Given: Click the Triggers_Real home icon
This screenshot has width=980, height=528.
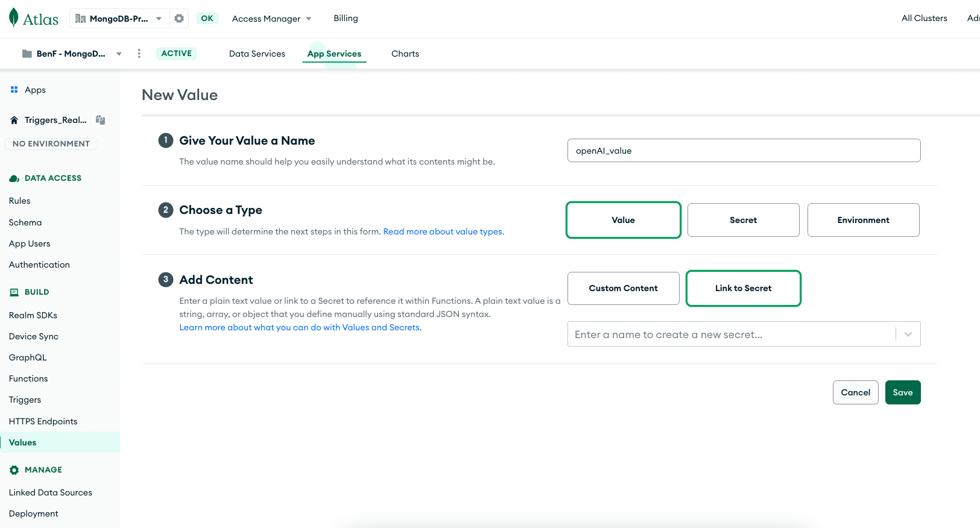Looking at the screenshot, I should (x=14, y=120).
